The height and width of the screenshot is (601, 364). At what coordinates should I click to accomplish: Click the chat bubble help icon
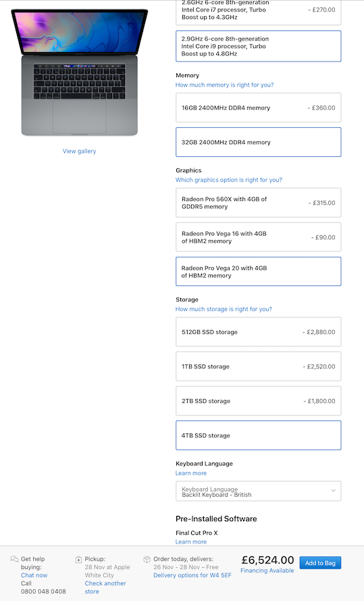click(x=15, y=559)
